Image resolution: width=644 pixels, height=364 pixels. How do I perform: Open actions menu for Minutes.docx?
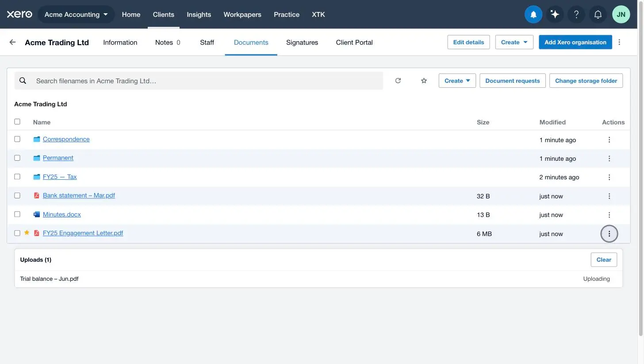click(609, 215)
